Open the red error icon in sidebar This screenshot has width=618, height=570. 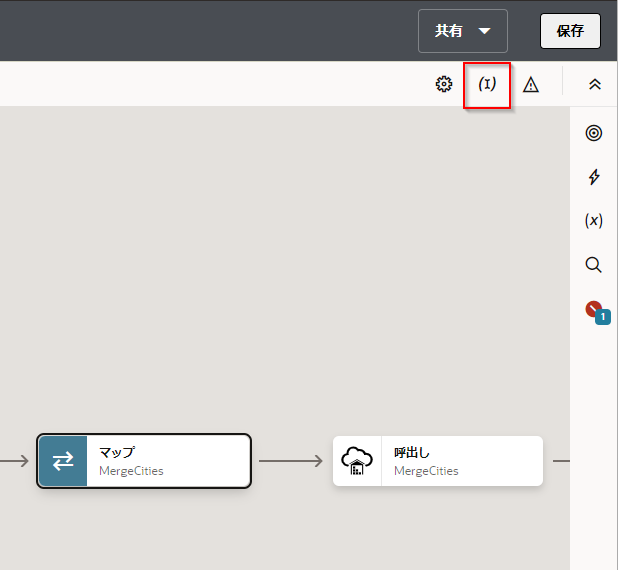594,309
